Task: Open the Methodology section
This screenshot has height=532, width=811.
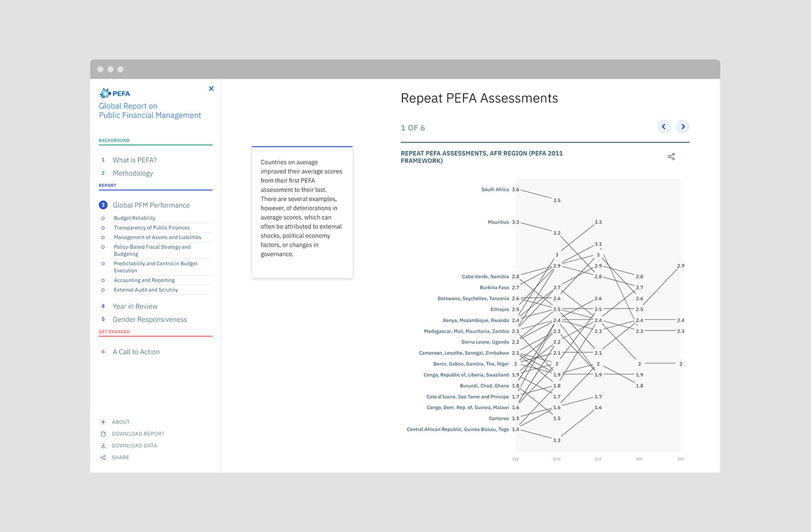Action: 133,173
